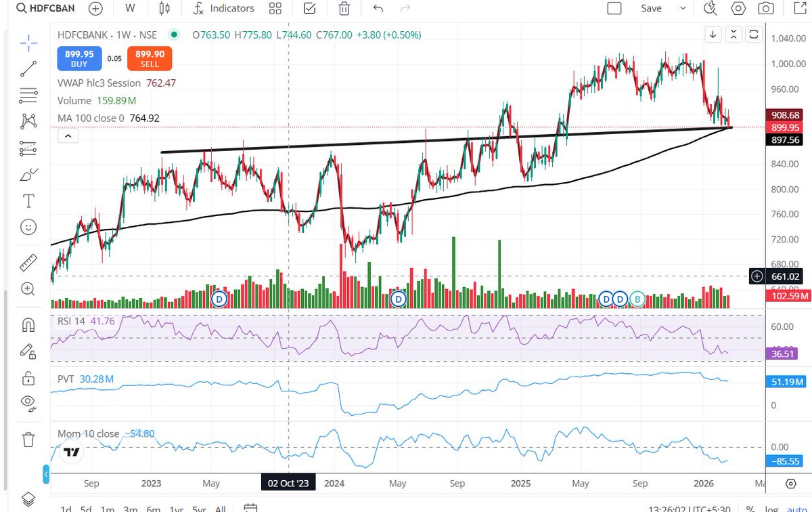
Task: Select the Mom 10 close legend
Action: coord(88,433)
